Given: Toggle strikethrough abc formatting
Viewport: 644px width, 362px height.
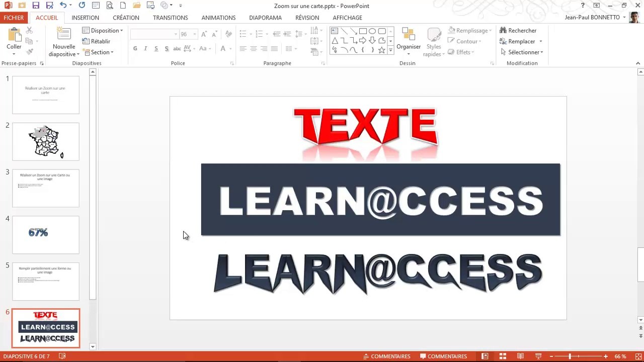Looking at the screenshot, I should click(x=177, y=49).
